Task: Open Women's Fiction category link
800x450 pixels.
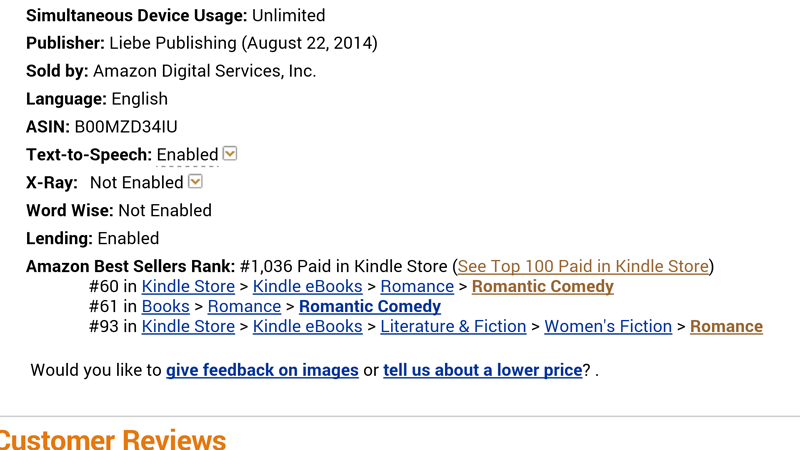Action: [x=608, y=326]
